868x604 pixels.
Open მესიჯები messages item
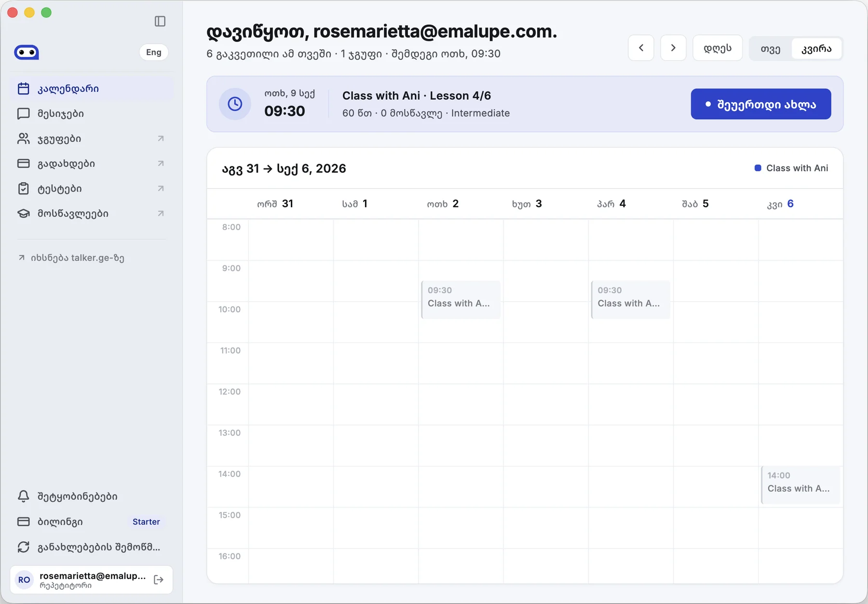click(x=92, y=114)
